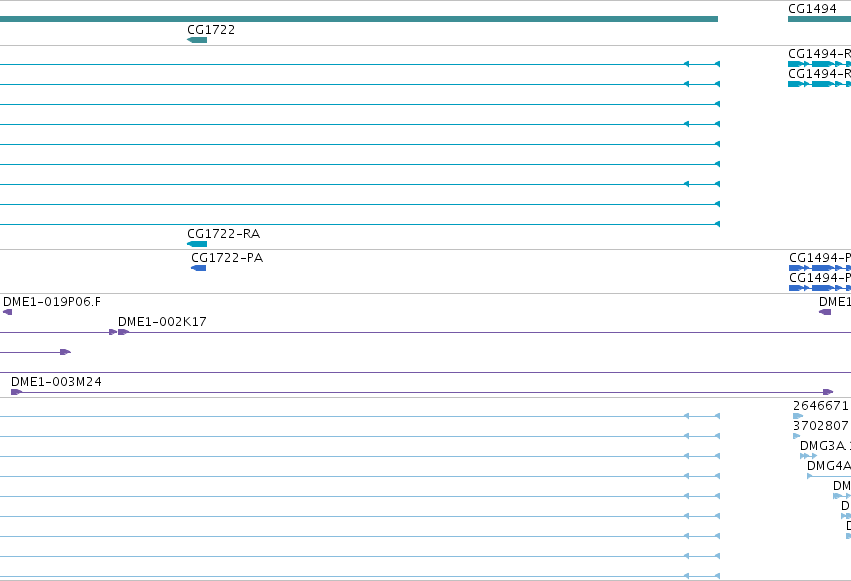Open the CG1722-PA protein label
Image resolution: width=851 pixels, height=581 pixels.
pos(227,258)
